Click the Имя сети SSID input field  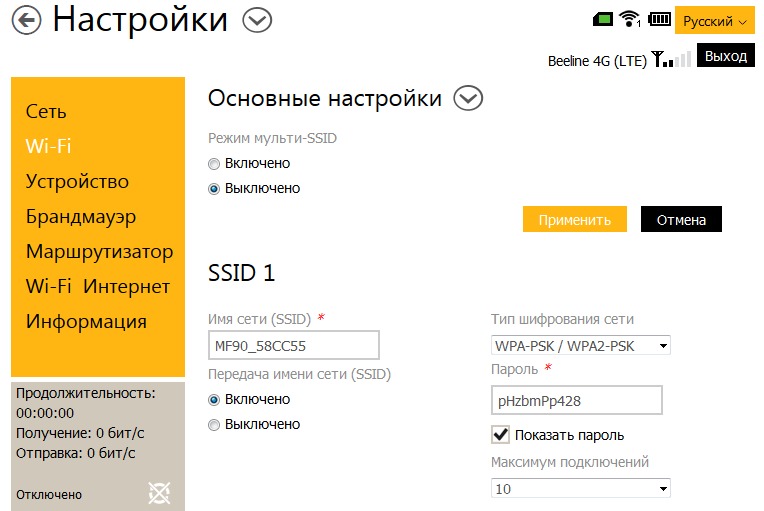coord(294,345)
